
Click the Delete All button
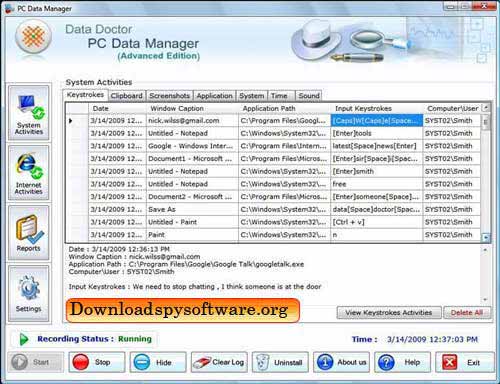(467, 313)
